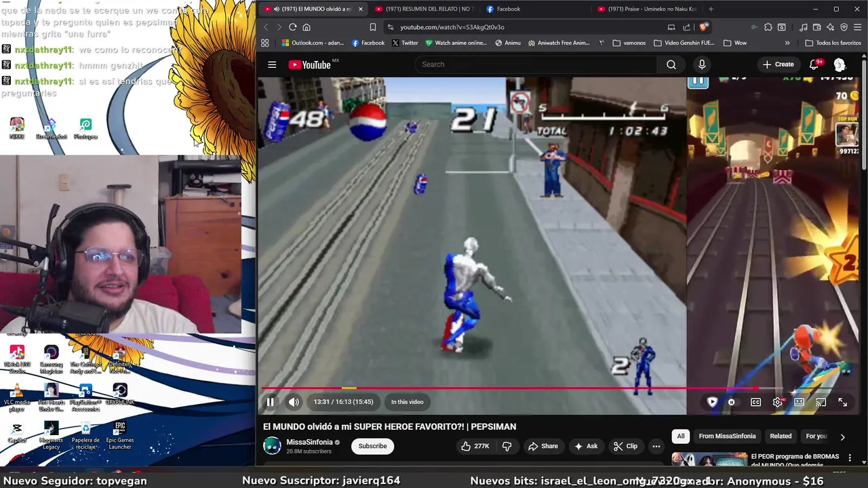
Task: Click the red video progress bar
Action: coord(509,388)
